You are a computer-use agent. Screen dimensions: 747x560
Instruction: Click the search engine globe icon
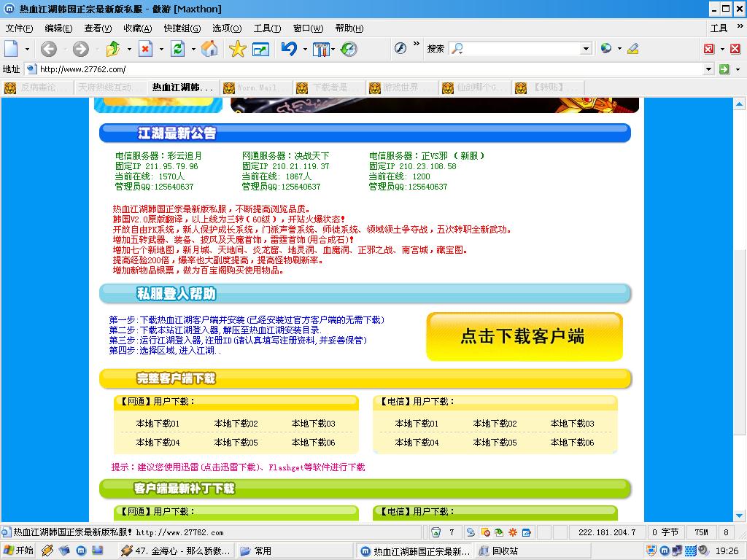click(606, 48)
